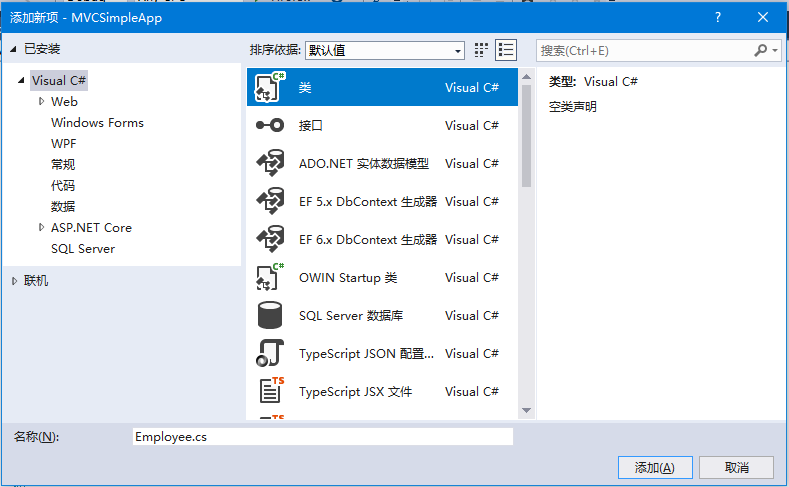Expand the ASP.NET Core tree node
The width and height of the screenshot is (789, 487).
41,227
